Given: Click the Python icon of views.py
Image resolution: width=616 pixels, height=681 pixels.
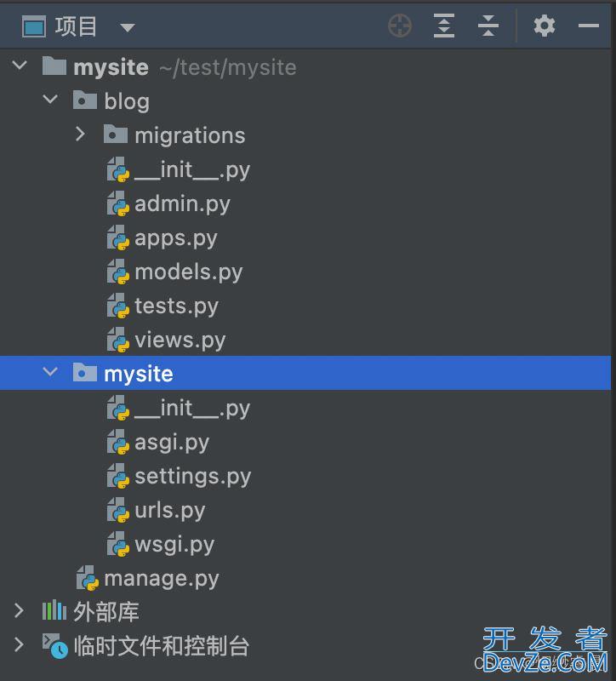Looking at the screenshot, I should pyautogui.click(x=118, y=340).
